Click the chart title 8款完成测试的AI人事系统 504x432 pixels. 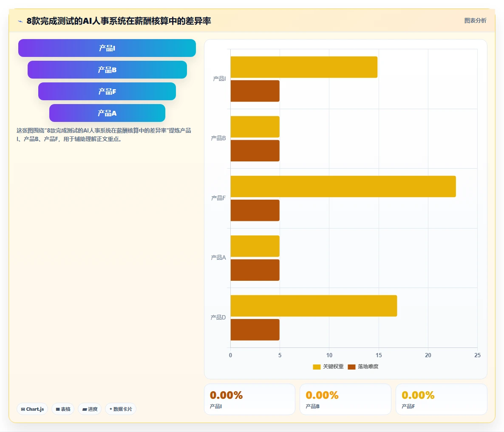119,21
